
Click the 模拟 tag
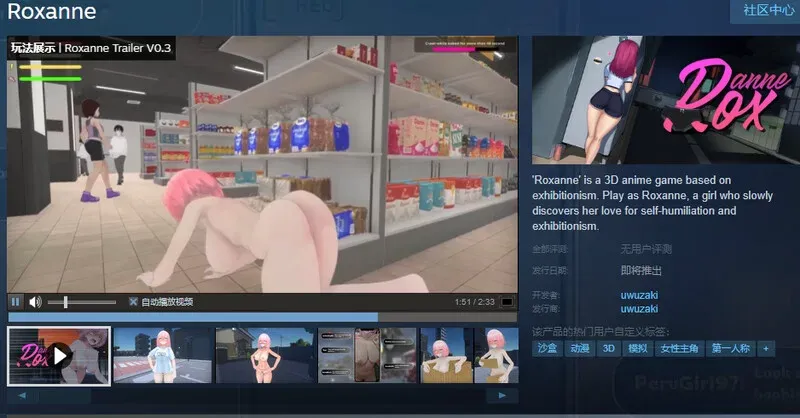(636, 348)
